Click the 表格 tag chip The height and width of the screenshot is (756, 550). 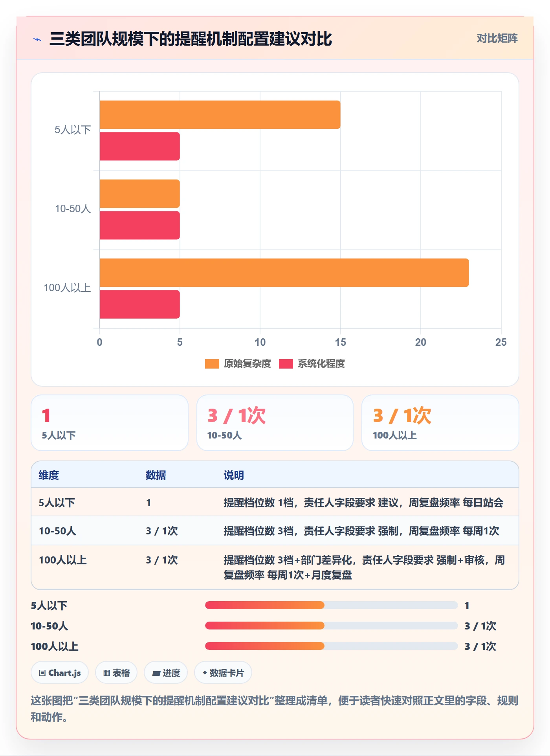(116, 673)
